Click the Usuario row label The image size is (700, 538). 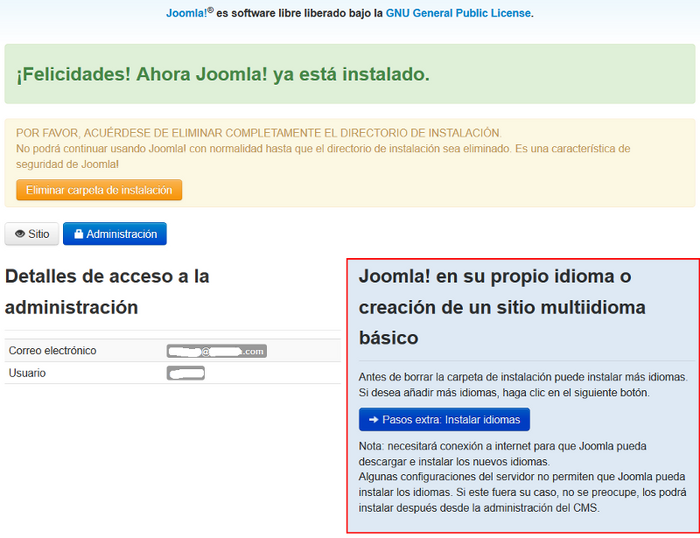[27, 373]
